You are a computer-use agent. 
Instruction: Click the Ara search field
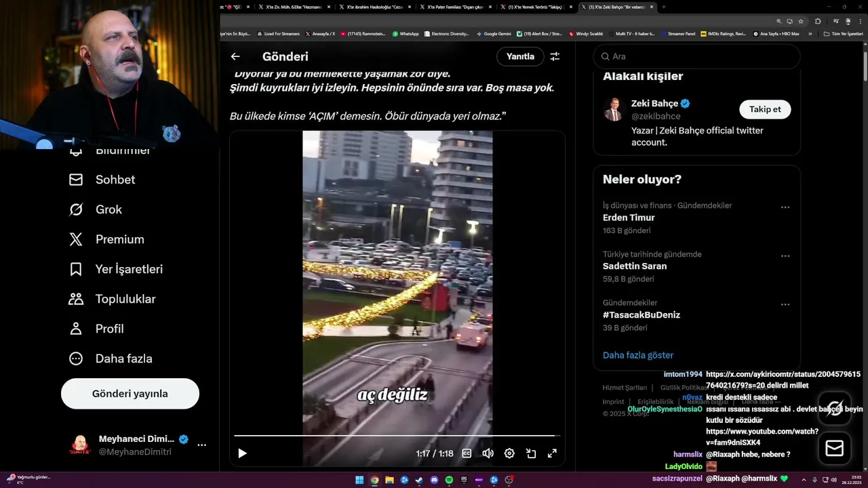tap(697, 56)
